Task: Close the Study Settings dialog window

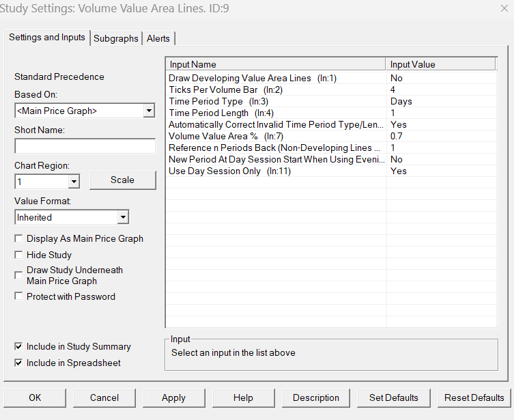Action: (503, 10)
